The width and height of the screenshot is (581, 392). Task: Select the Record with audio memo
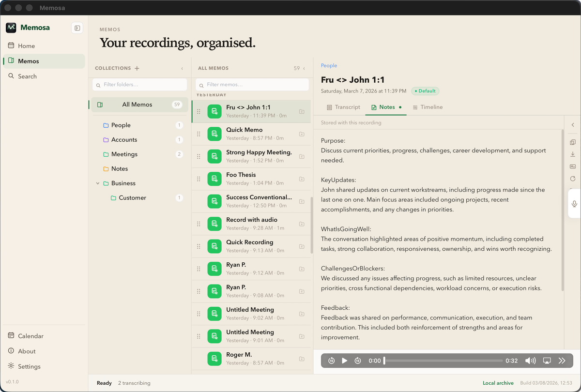coord(251,224)
